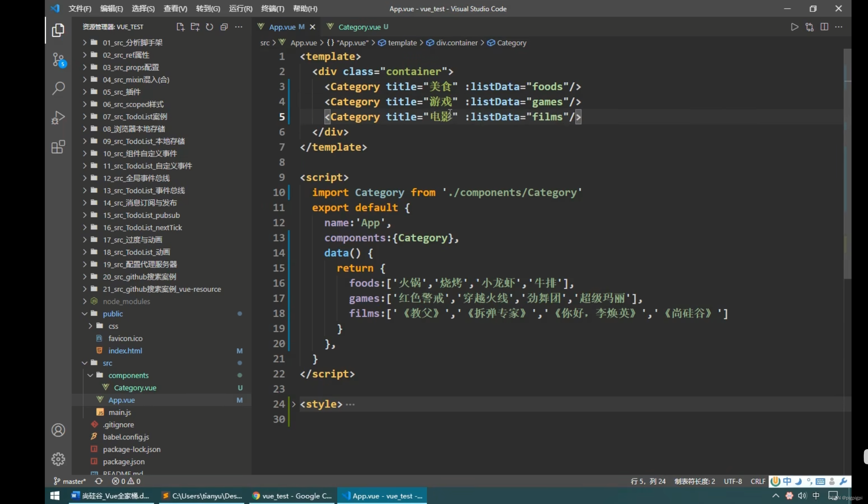This screenshot has width=868, height=504.
Task: Click New File icon in explorer header
Action: [180, 27]
